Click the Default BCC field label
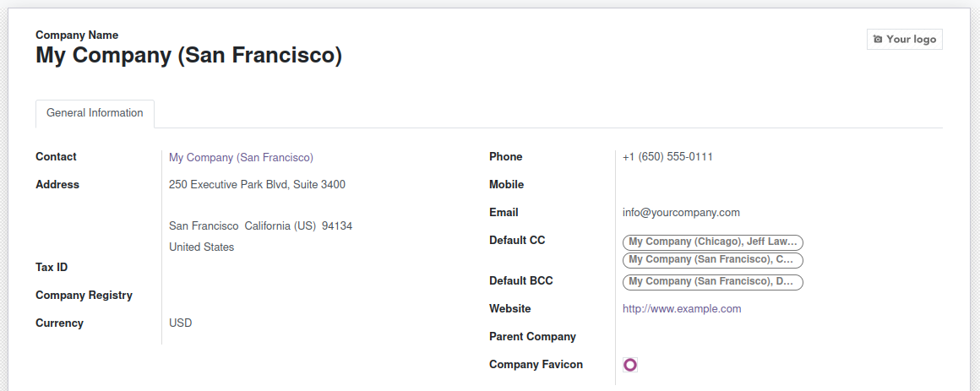Viewport: 980px width, 391px height. click(521, 281)
